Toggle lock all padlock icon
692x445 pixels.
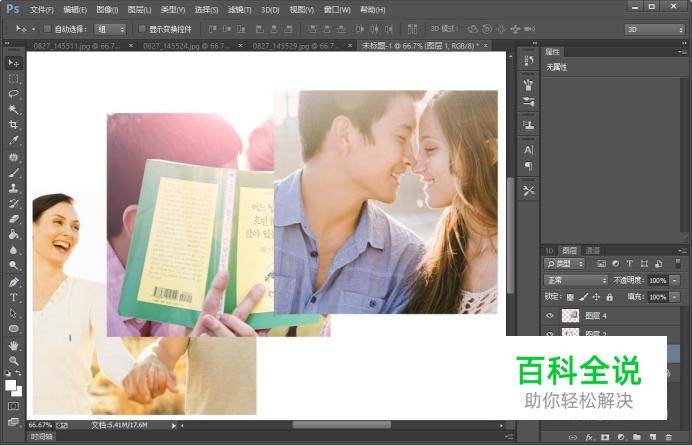609,297
